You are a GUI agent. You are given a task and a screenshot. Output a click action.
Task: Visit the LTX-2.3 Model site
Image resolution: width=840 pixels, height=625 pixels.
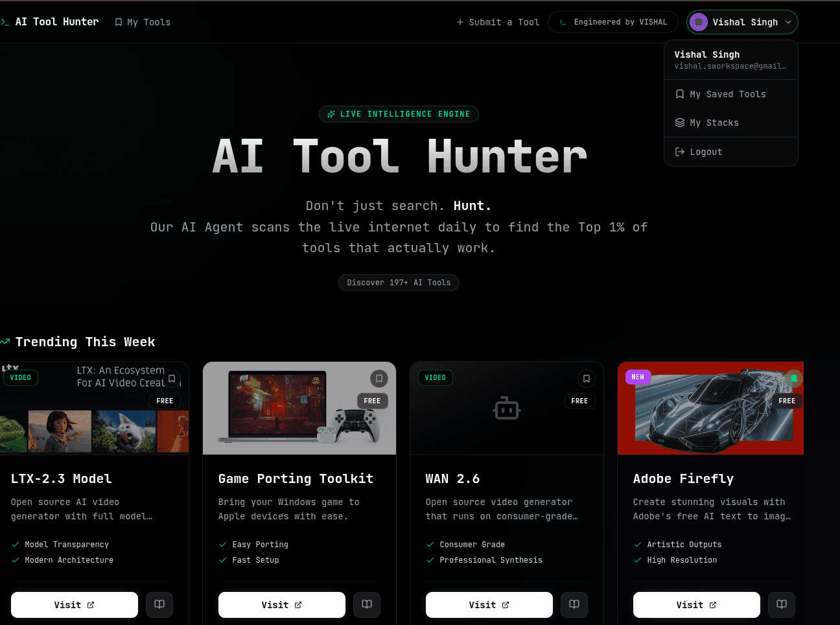click(75, 605)
